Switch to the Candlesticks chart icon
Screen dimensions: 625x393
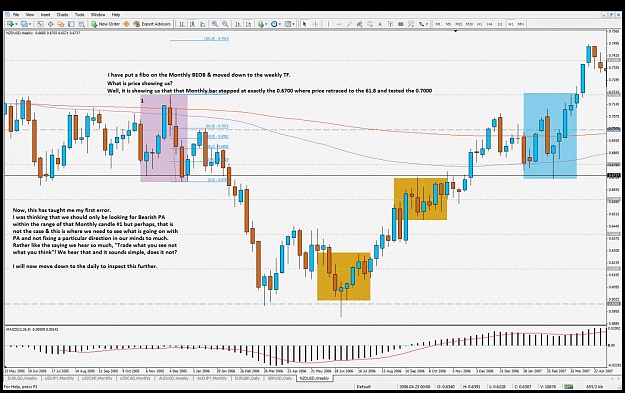pos(192,24)
